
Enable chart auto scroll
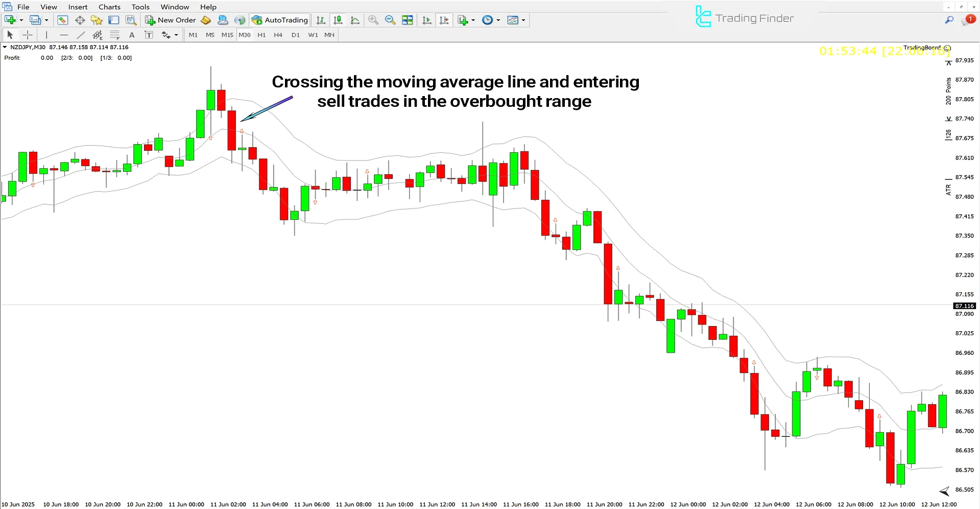(x=427, y=20)
